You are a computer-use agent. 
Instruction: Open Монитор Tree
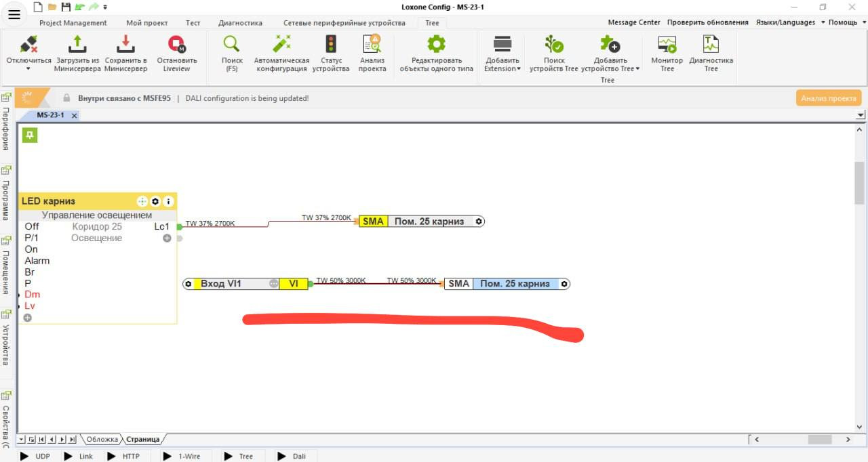(667, 54)
